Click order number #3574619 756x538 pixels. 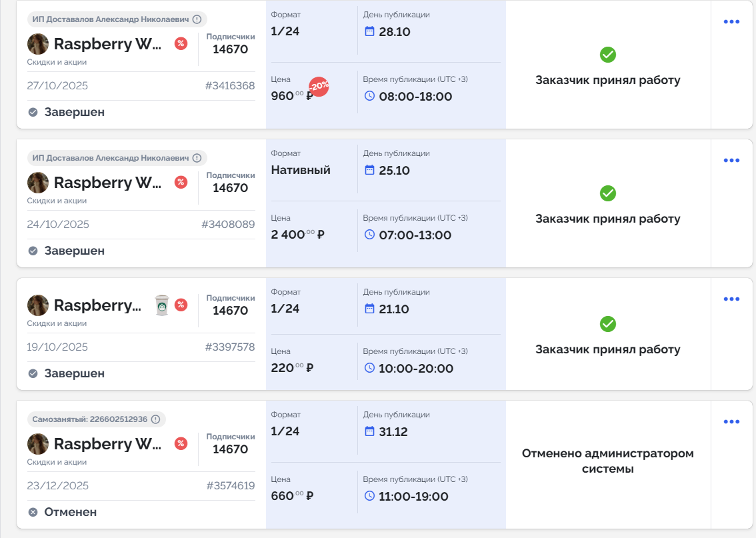[231, 485]
